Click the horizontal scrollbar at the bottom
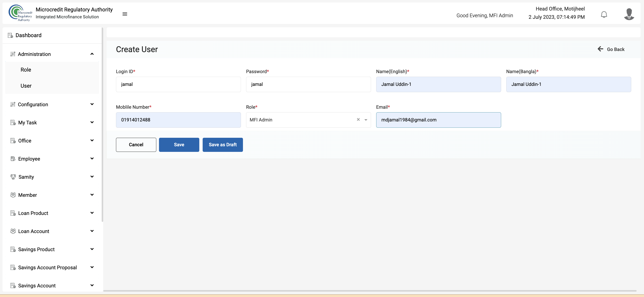The height and width of the screenshot is (297, 644). pyautogui.click(x=370, y=291)
